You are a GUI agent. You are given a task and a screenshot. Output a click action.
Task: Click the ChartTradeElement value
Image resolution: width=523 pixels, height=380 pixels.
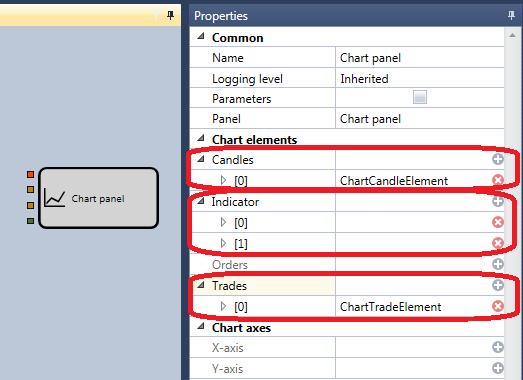[390, 307]
